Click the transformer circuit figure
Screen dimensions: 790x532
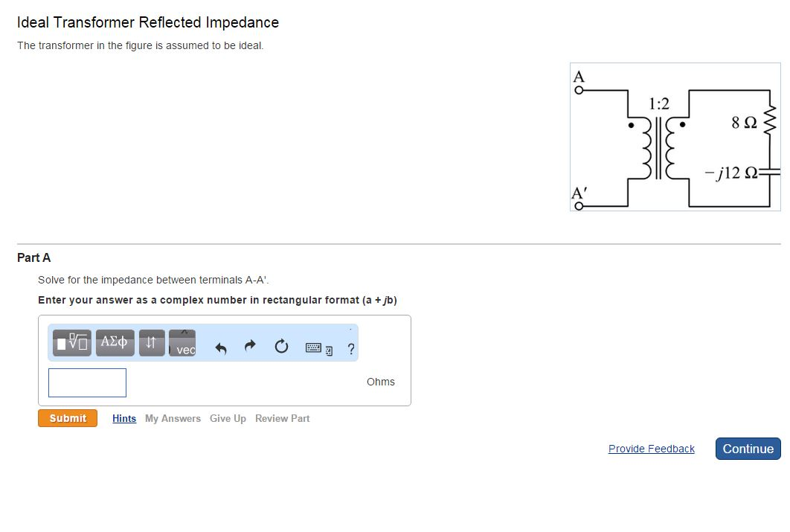point(675,136)
